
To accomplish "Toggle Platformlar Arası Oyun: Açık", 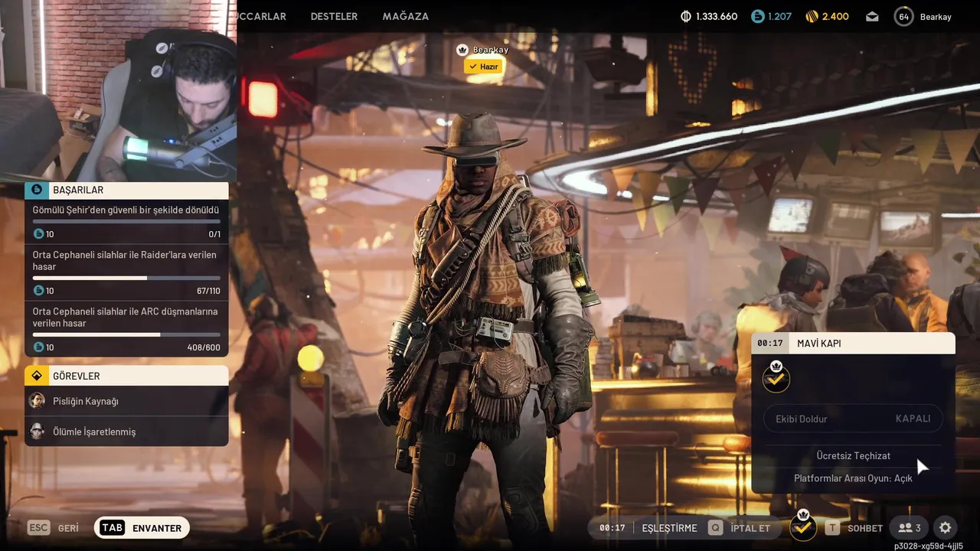I will pos(854,478).
